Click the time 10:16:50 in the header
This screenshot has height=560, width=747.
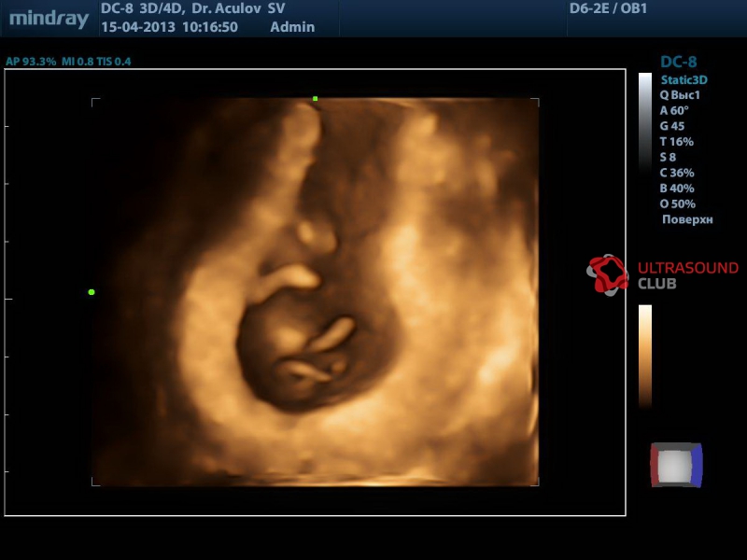coord(209,27)
